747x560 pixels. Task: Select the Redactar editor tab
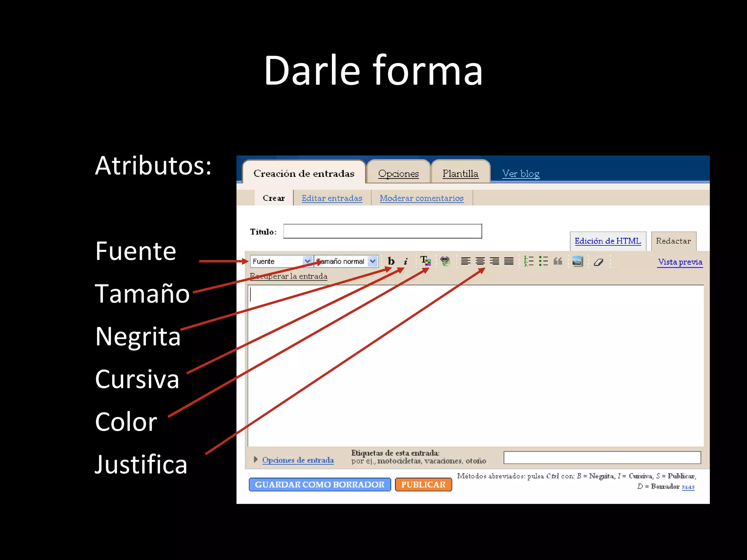pyautogui.click(x=673, y=241)
